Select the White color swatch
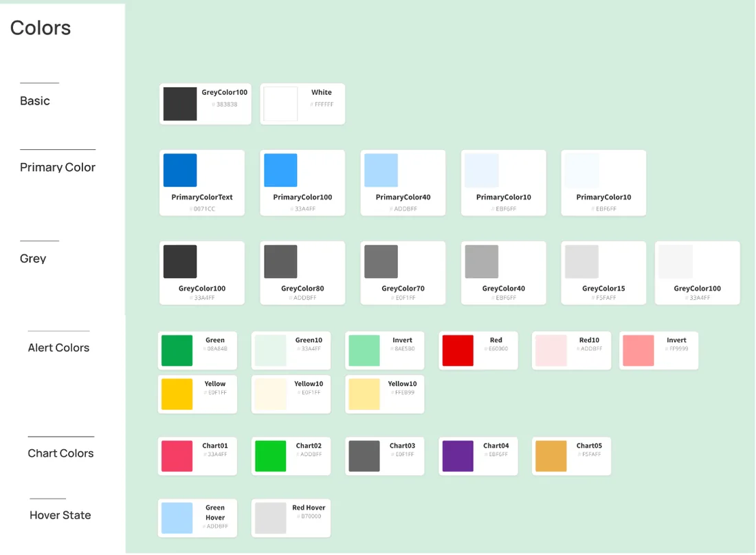 coord(280,104)
